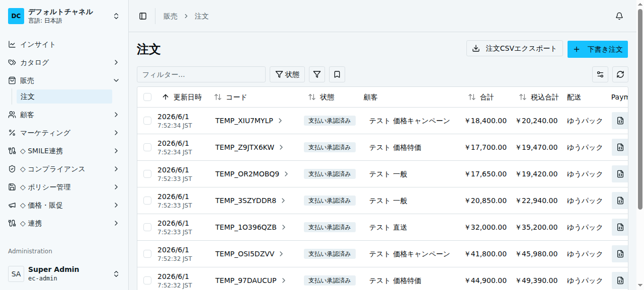Viewport: 644px width, 290px height.
Task: Open payment document icon for TEMP_Z9JTX6KW
Action: 620,147
